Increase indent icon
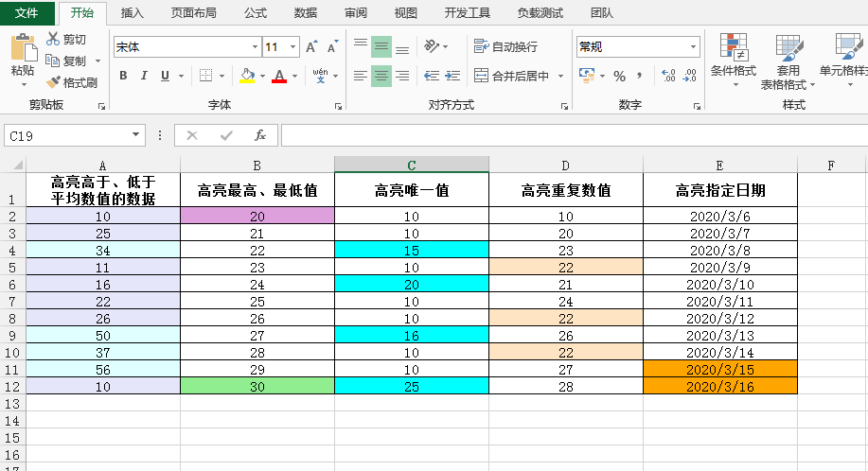This screenshot has height=471, width=868. click(452, 76)
